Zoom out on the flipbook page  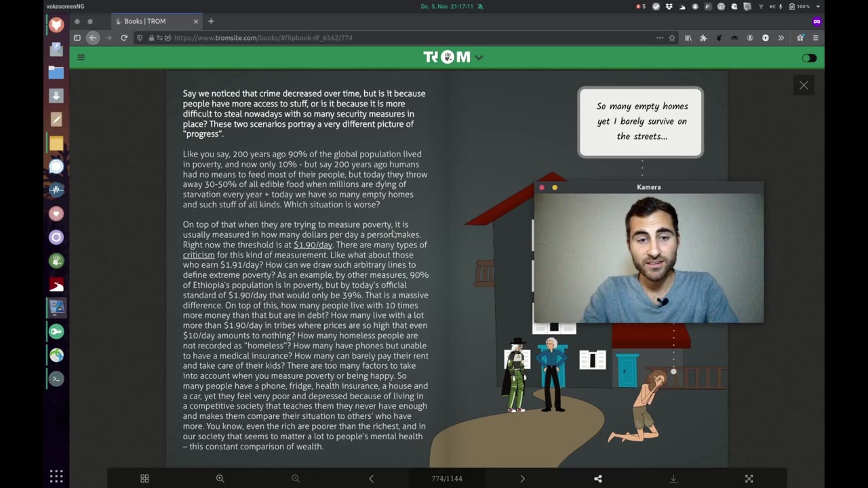tap(296, 479)
